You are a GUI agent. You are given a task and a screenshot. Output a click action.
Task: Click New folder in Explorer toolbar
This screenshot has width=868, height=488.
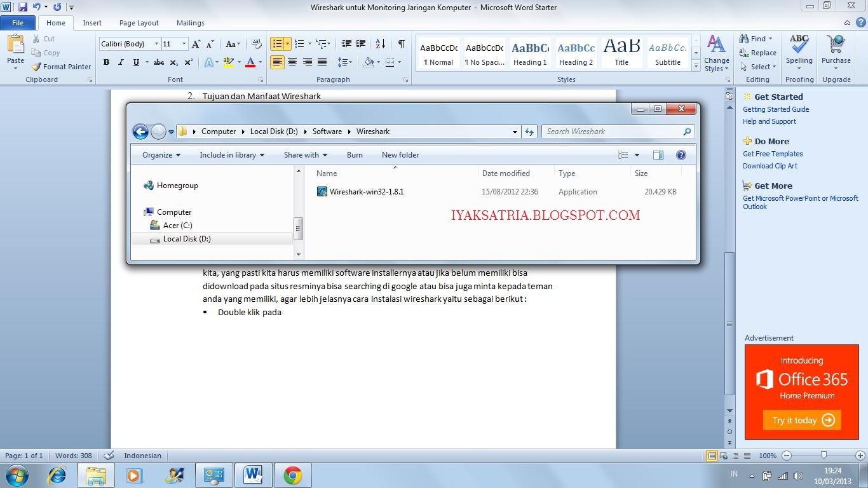(x=400, y=155)
